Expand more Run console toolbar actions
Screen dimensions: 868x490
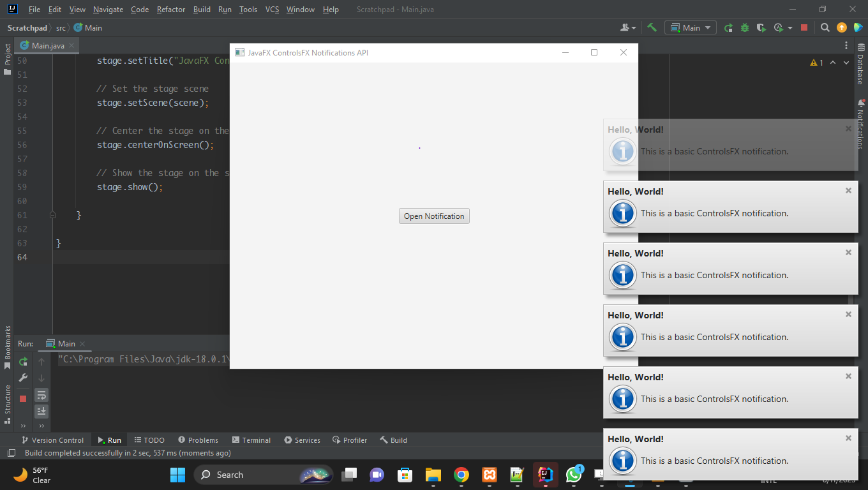[41, 426]
